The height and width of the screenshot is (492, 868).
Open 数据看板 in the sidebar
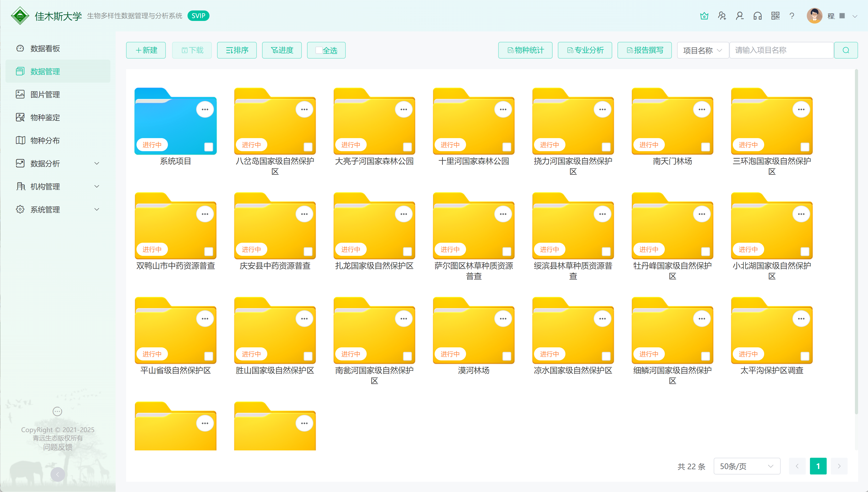[58, 48]
